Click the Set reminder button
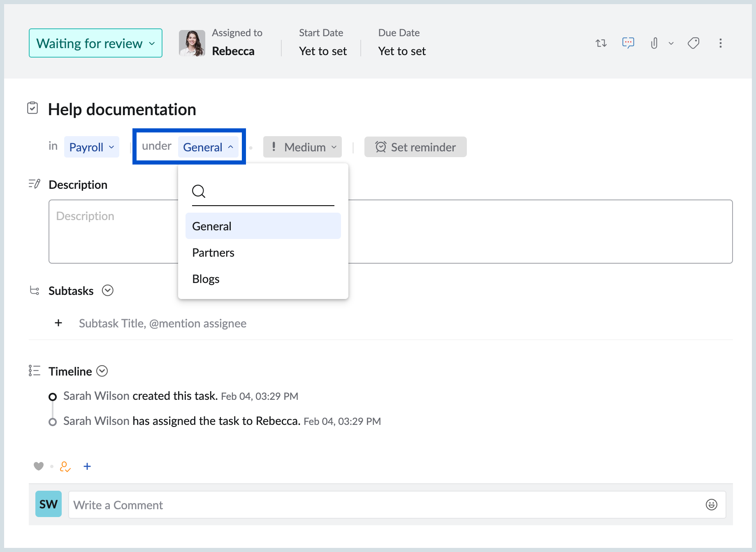The height and width of the screenshot is (552, 756). coord(415,147)
